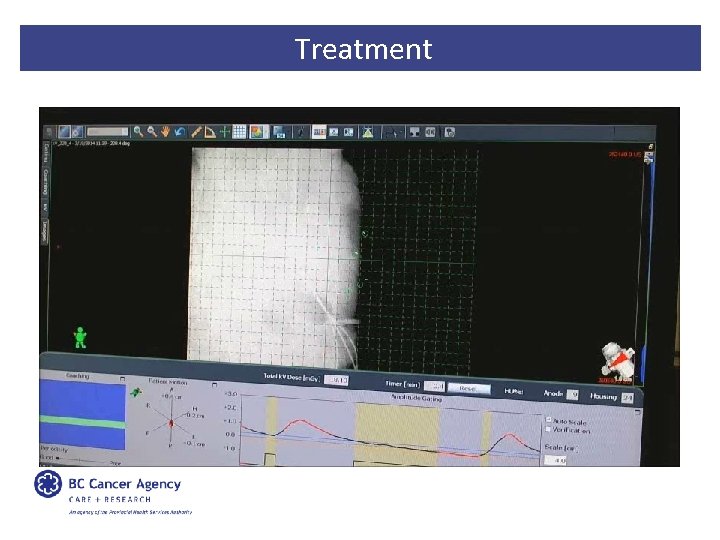
Task: Click the Amplitude Gating panel pin button
Action: coord(637,412)
